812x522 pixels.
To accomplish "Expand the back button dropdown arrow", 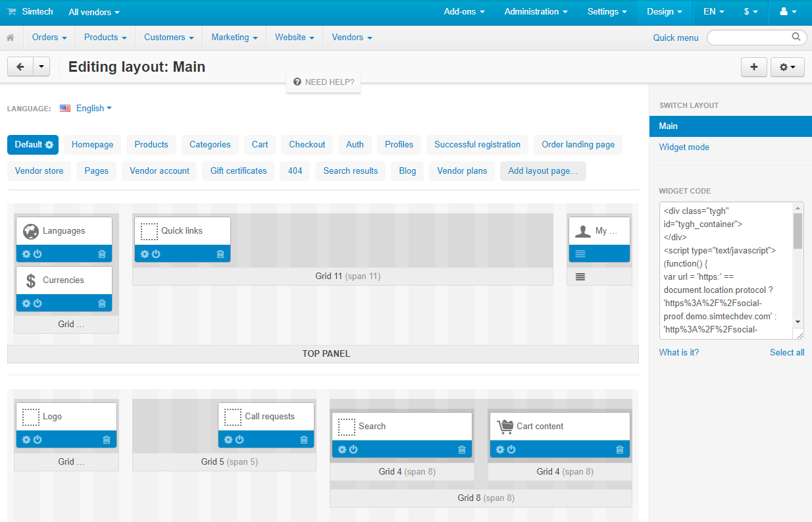I will [41, 66].
